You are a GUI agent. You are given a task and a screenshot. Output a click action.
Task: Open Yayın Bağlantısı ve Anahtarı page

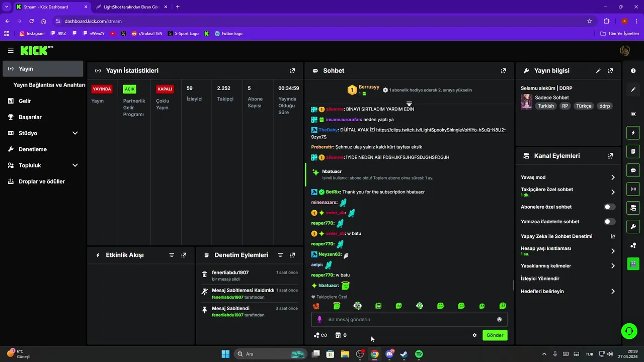click(49, 85)
